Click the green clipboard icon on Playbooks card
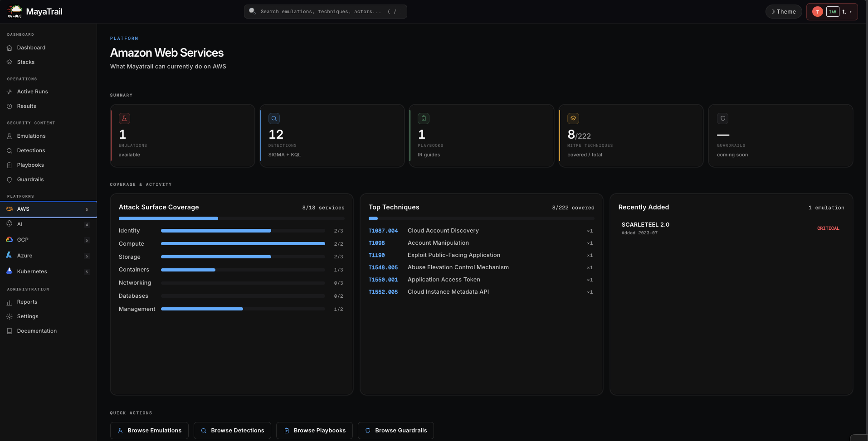 click(x=424, y=118)
